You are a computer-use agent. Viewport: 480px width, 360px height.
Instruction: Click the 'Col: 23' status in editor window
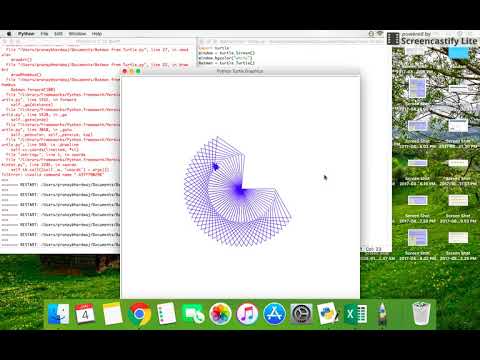373,249
